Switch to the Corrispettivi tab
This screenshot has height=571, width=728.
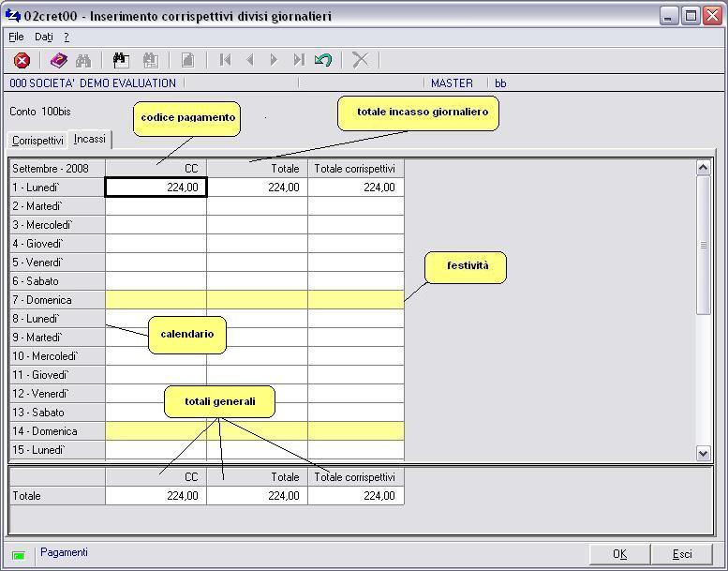pyautogui.click(x=37, y=141)
